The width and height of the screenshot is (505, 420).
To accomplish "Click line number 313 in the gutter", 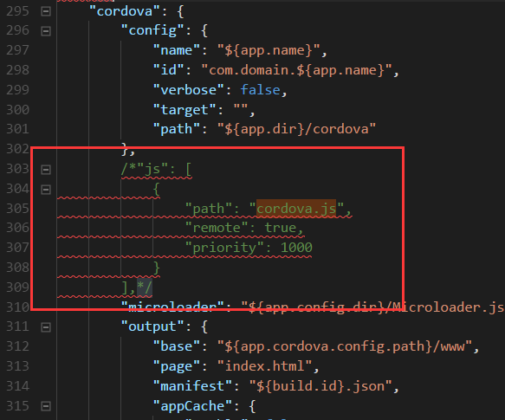I will pos(17,366).
